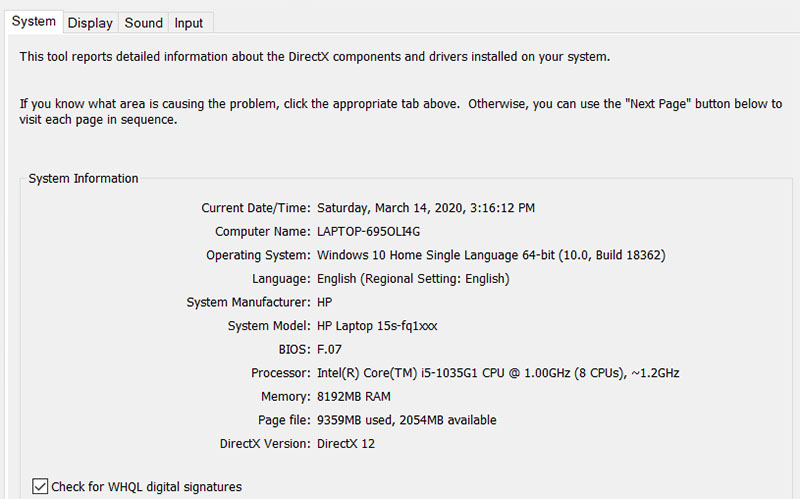Click the BIOS version F.07 text

pyautogui.click(x=331, y=349)
